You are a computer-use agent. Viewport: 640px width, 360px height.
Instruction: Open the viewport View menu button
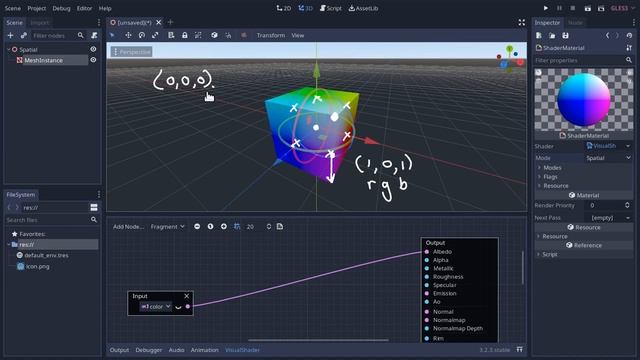298,36
